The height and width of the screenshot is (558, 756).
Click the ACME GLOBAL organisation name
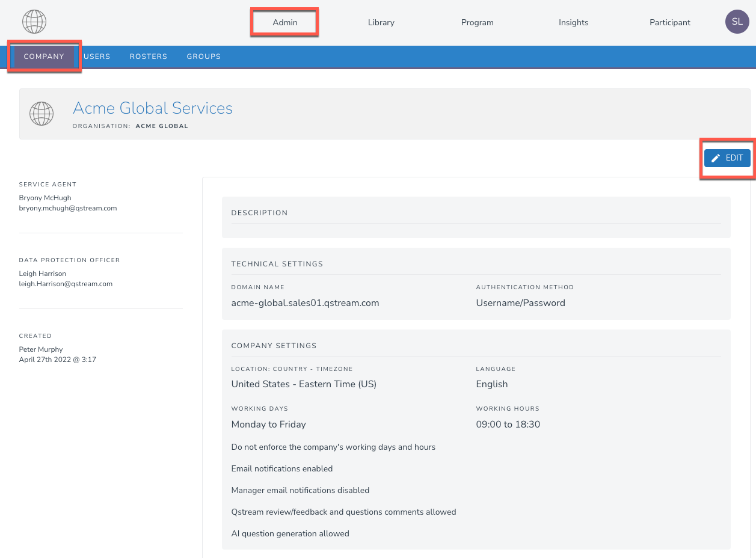162,126
